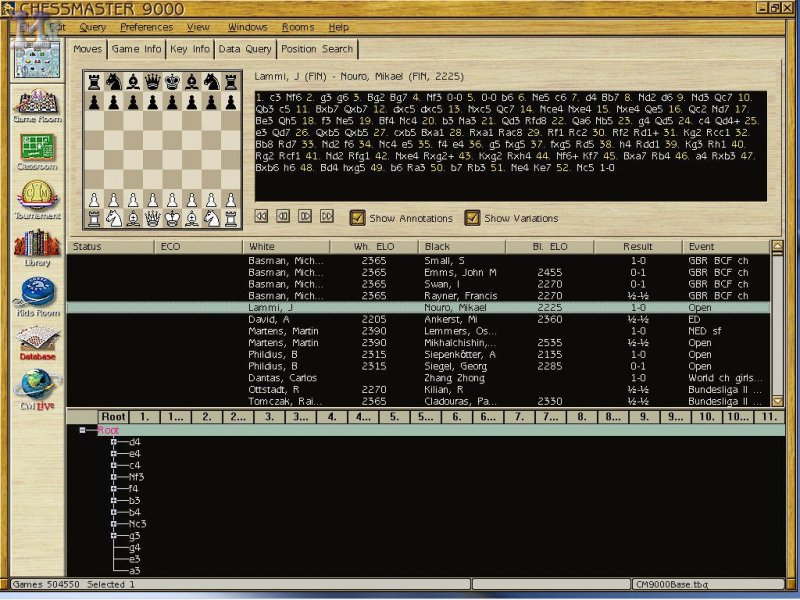Uncheck Show Annotations checkbox
This screenshot has height=600, width=800.
tap(357, 218)
